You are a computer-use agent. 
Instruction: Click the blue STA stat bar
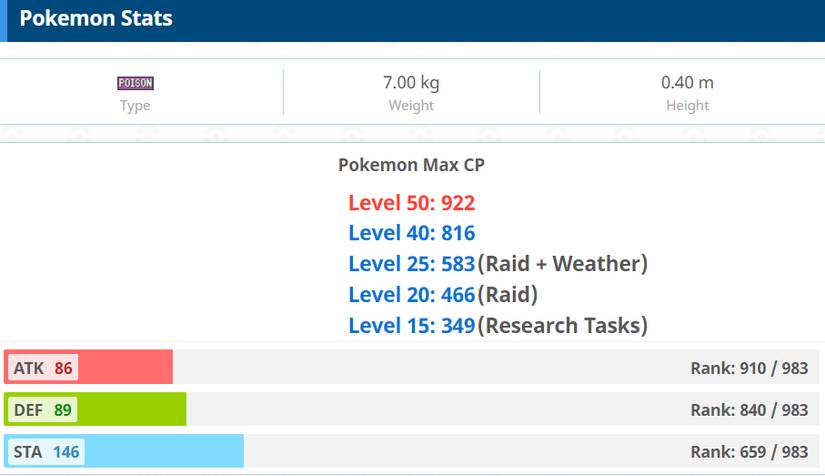coord(124,451)
